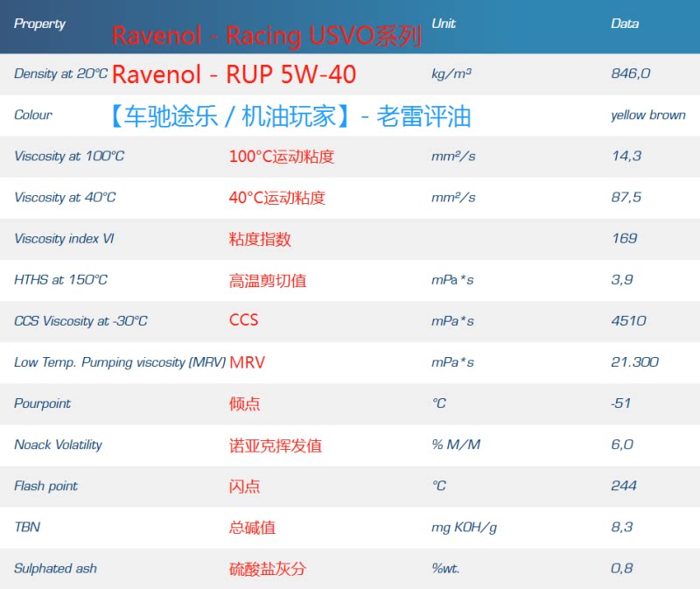Select the density value 846,0
Screen dimensions: 700x589
point(630,74)
